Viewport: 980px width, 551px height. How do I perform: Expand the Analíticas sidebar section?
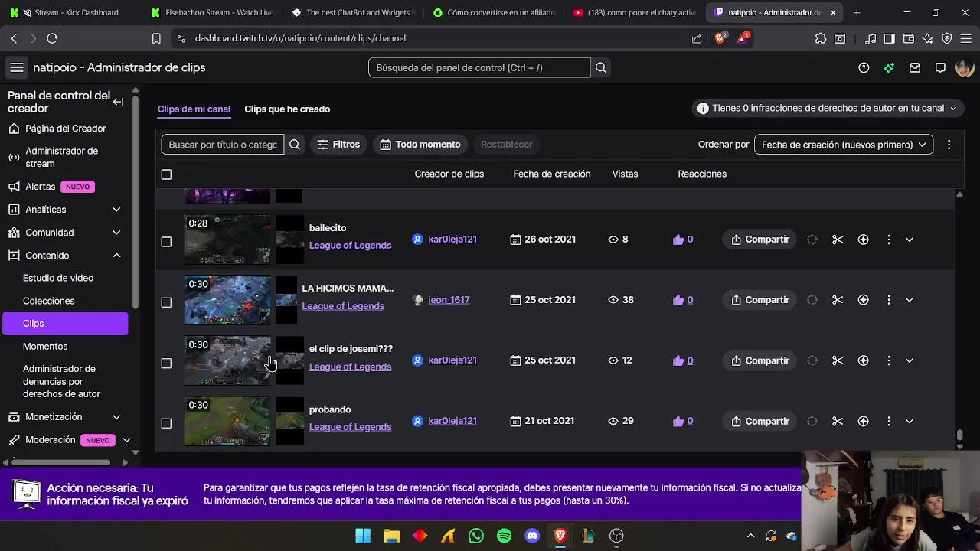tap(116, 210)
